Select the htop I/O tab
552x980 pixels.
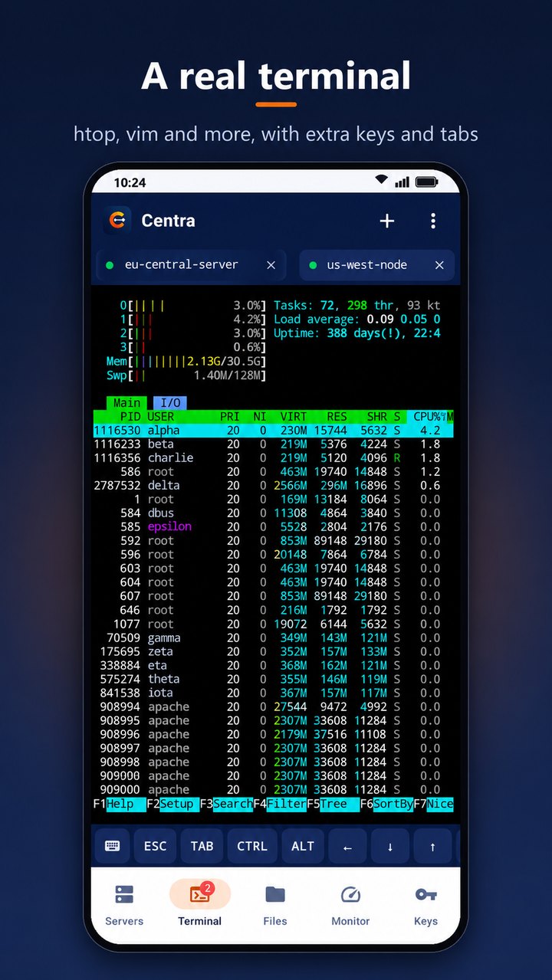tap(170, 403)
